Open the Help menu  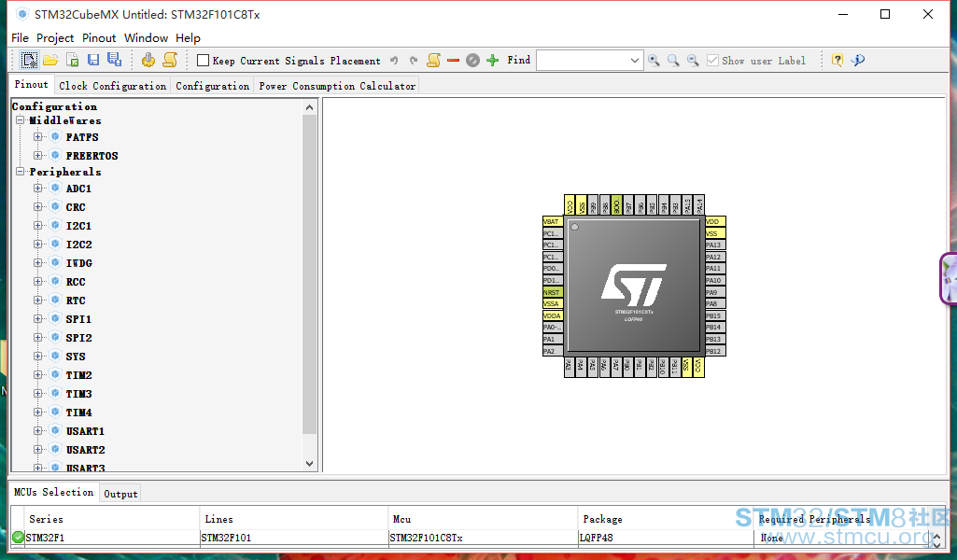pyautogui.click(x=188, y=38)
